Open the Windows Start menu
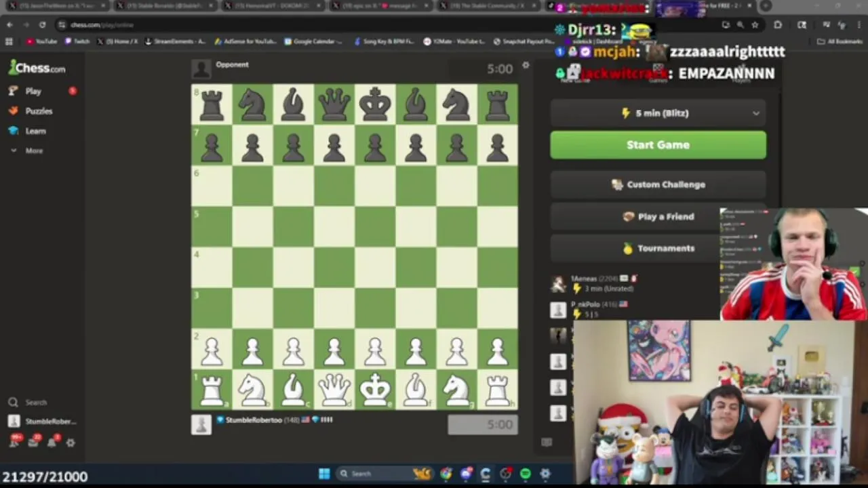 (x=324, y=474)
